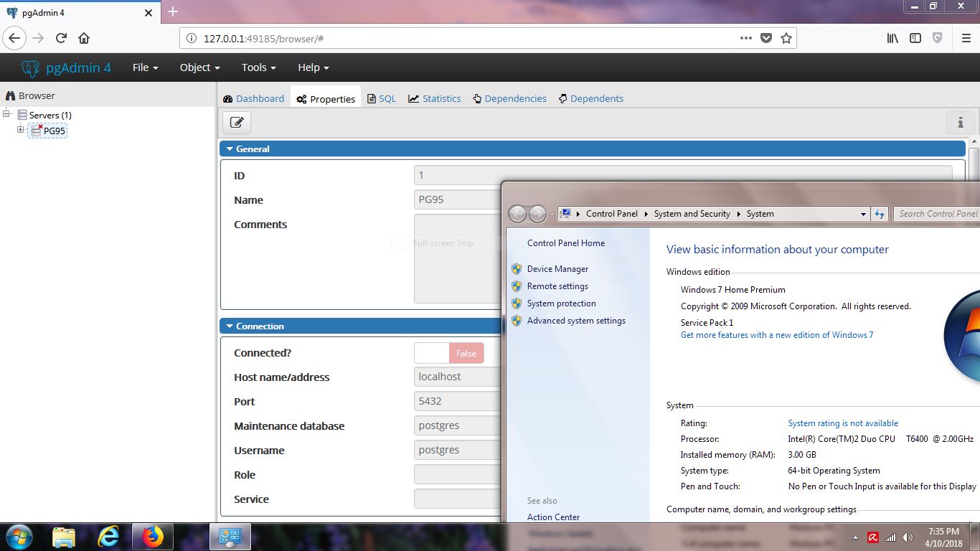Open Device Manager link

557,269
